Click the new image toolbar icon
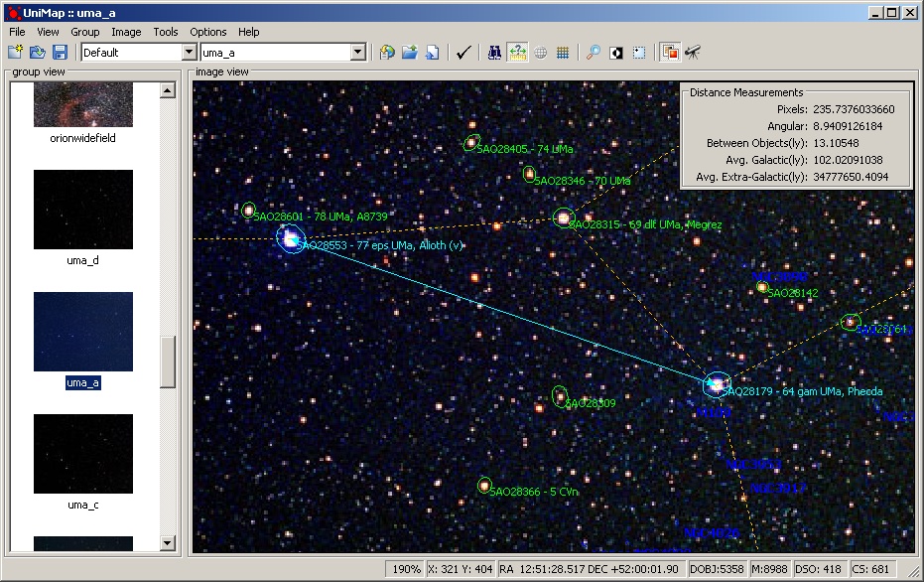The width and height of the screenshot is (924, 582). [x=15, y=53]
